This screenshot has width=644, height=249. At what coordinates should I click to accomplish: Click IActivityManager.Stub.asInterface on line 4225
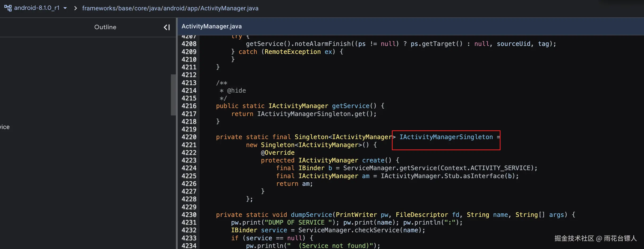[442, 176]
